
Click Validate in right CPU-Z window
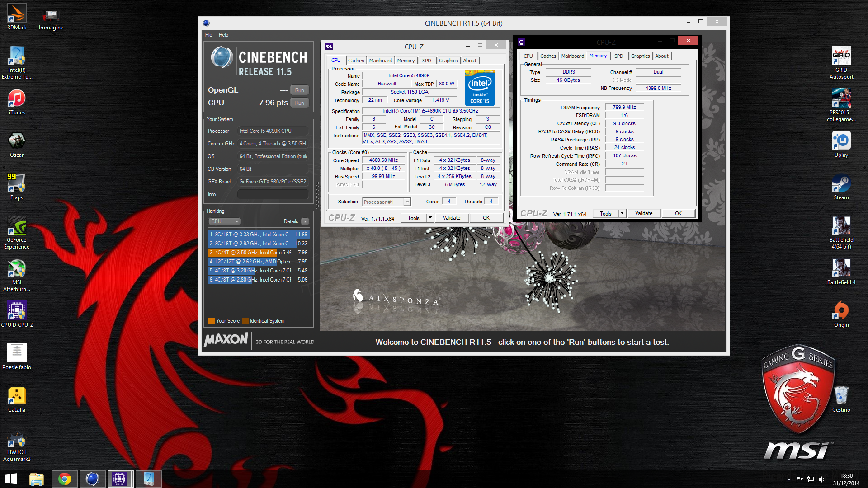click(644, 213)
